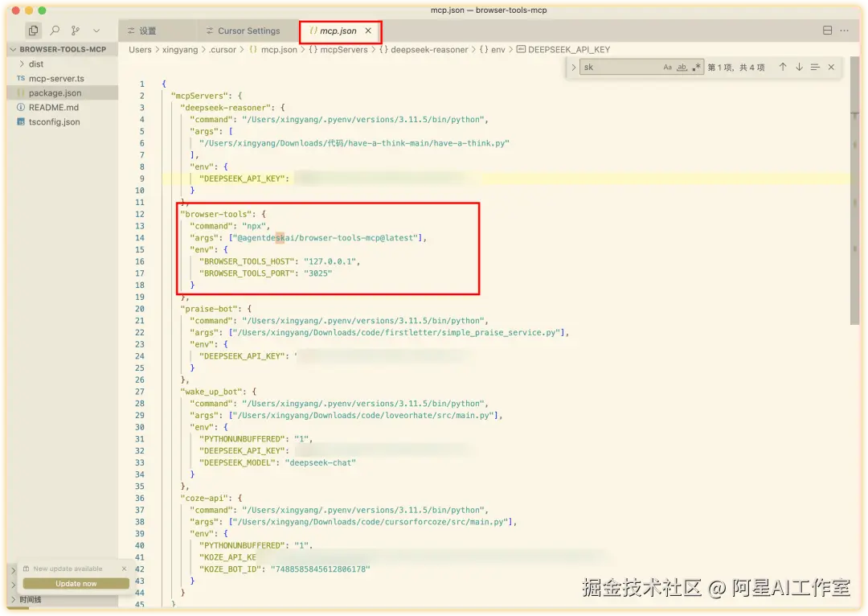Toggle Find in Selection icon
868x616 pixels.
815,67
